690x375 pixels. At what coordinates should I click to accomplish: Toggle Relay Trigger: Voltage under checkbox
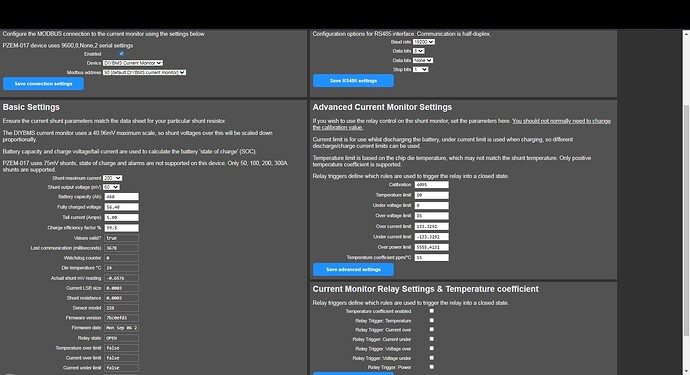point(431,358)
